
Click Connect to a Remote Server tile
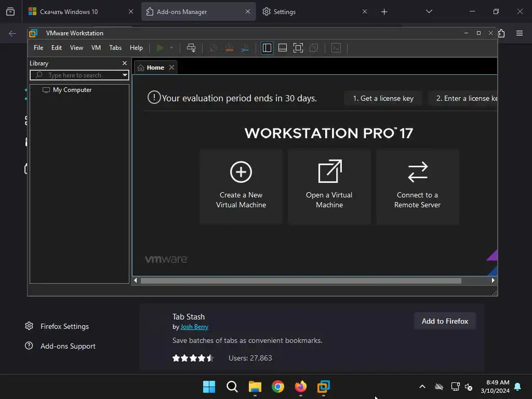pos(417,187)
